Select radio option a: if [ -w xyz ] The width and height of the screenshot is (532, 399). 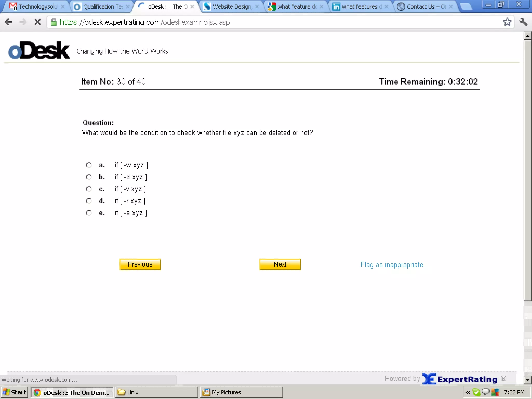[89, 165]
